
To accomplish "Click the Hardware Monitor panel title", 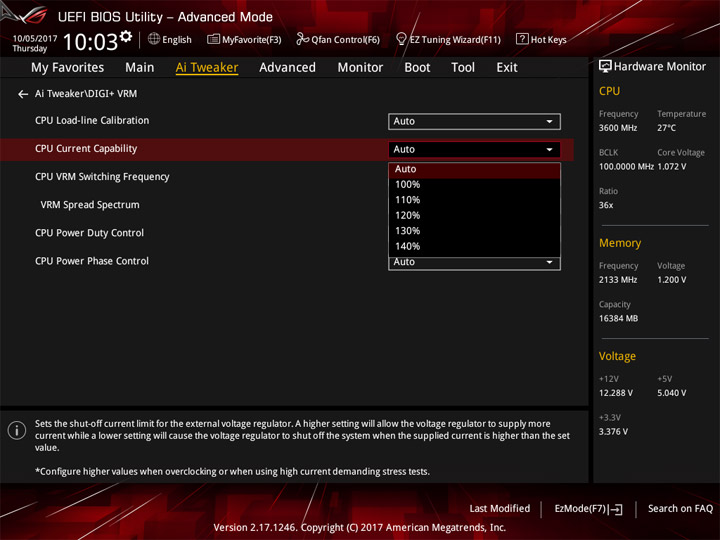I will pyautogui.click(x=659, y=67).
